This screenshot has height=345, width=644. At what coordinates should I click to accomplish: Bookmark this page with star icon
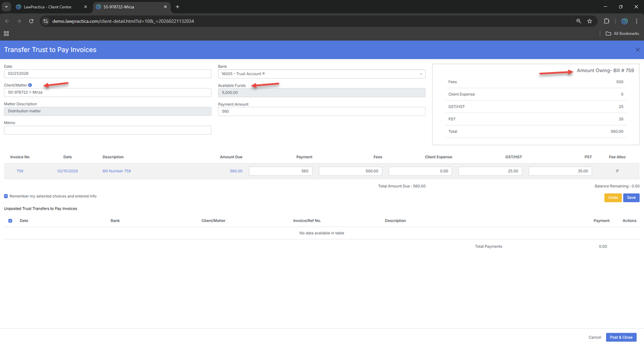(590, 21)
